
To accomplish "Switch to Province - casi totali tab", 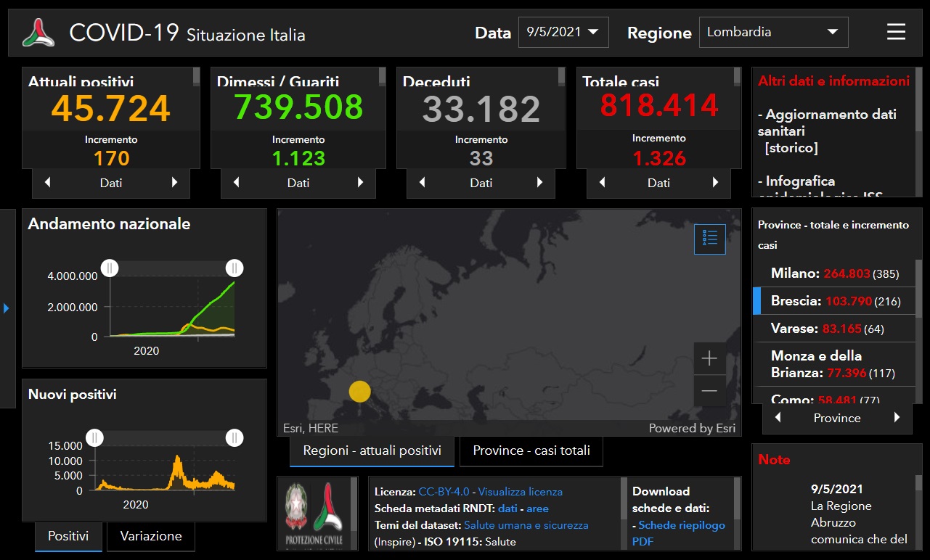I will click(531, 450).
